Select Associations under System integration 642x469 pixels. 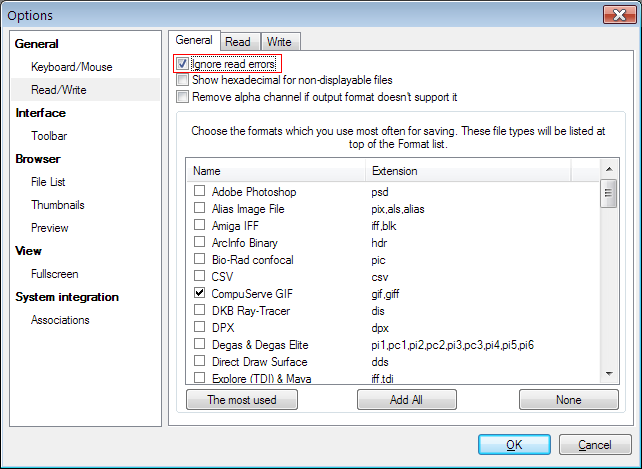[60, 320]
